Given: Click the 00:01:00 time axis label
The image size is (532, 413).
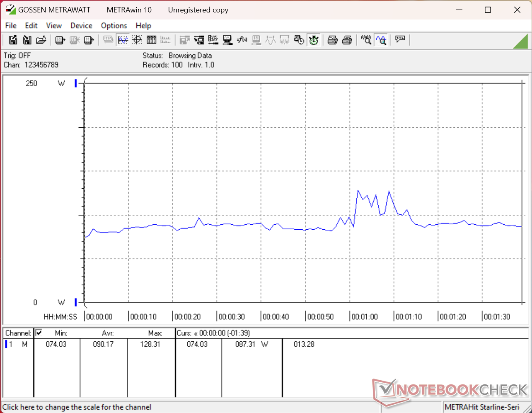Looking at the screenshot, I should click(x=365, y=317).
